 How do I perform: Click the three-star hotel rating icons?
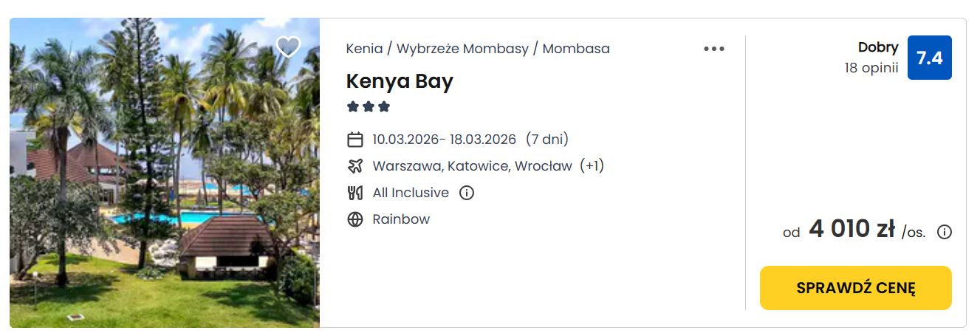point(368,107)
